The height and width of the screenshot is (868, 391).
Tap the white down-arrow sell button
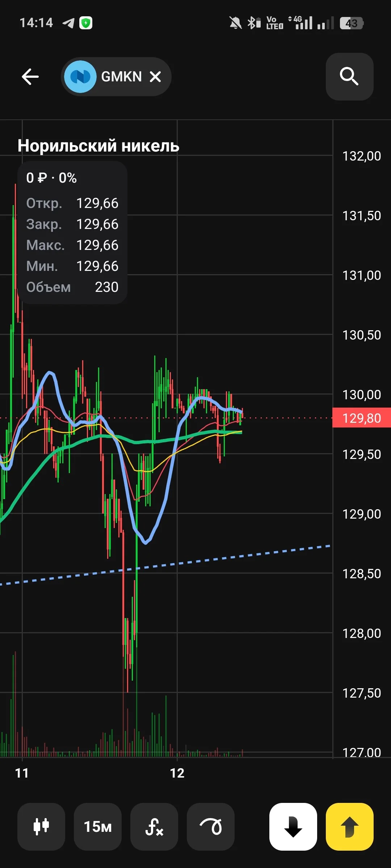pos(293,826)
